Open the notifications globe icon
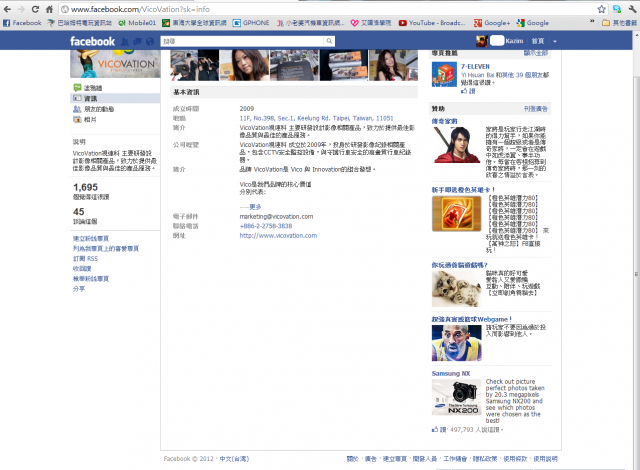The height and width of the screenshot is (470, 640). [x=150, y=42]
